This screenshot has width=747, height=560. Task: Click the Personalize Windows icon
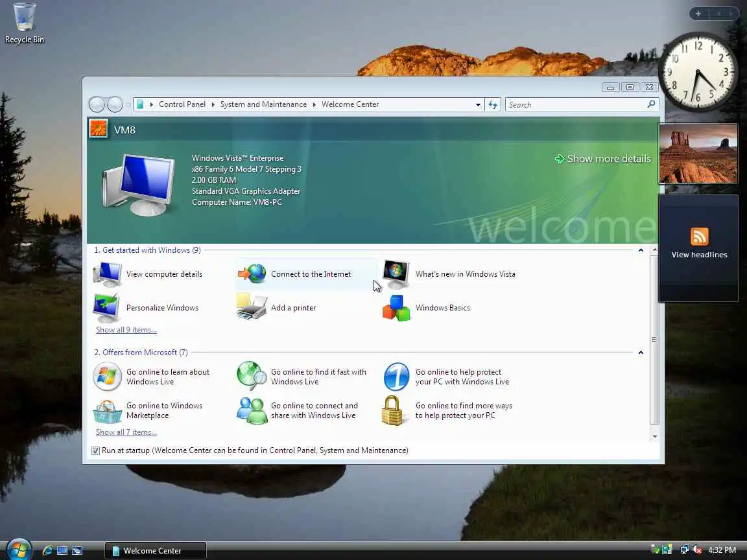click(107, 308)
